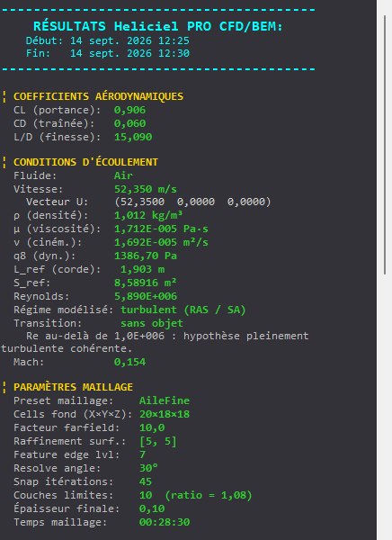Image resolution: width=392 pixels, height=540 pixels.
Task: Select the Vitesse value 52,350 m/s
Action: 146,189
